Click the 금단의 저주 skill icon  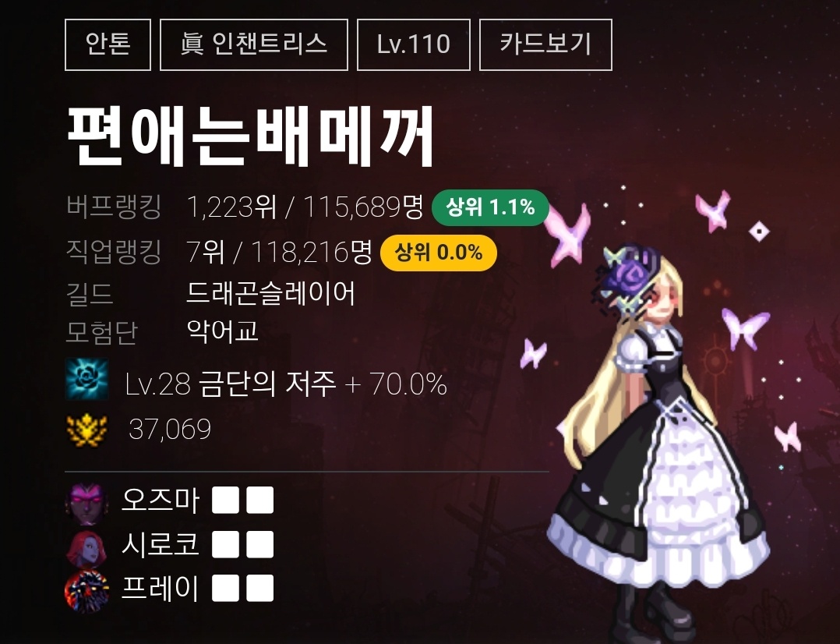86,379
